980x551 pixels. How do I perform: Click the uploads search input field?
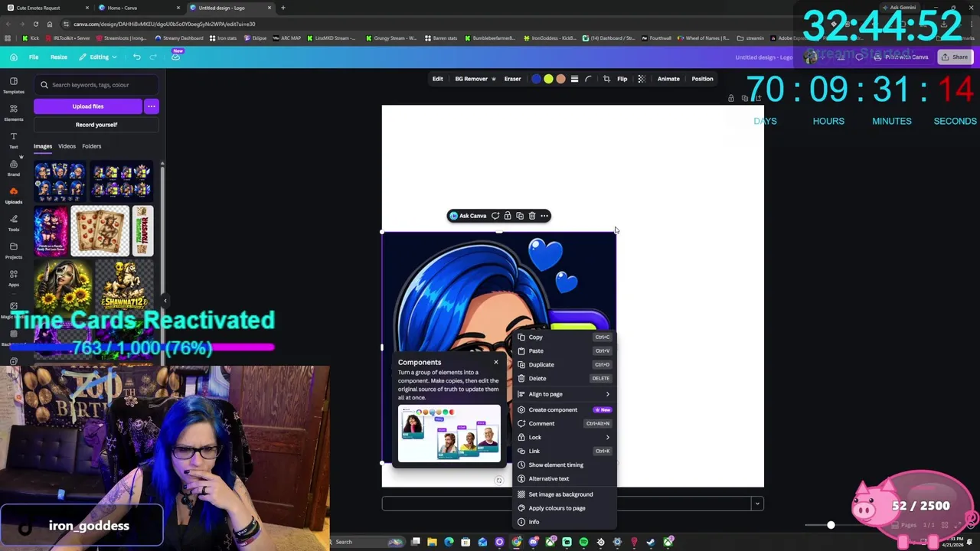click(96, 85)
